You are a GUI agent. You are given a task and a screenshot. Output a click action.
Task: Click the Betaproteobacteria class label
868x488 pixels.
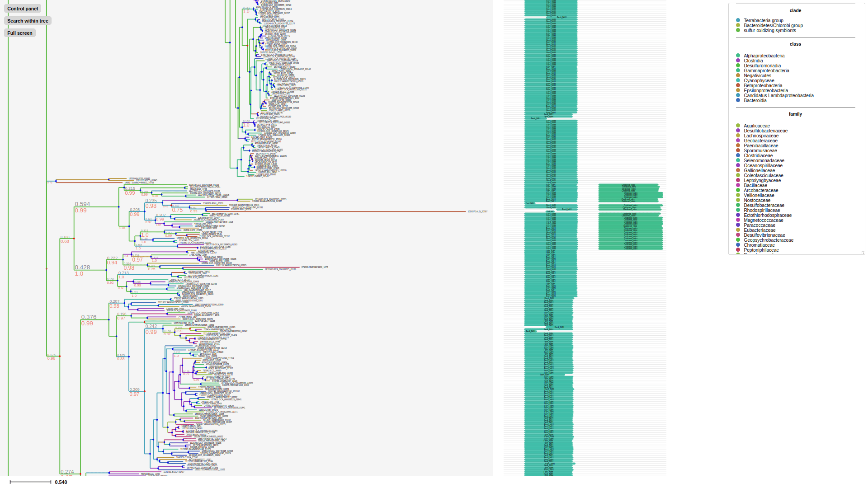coord(763,85)
